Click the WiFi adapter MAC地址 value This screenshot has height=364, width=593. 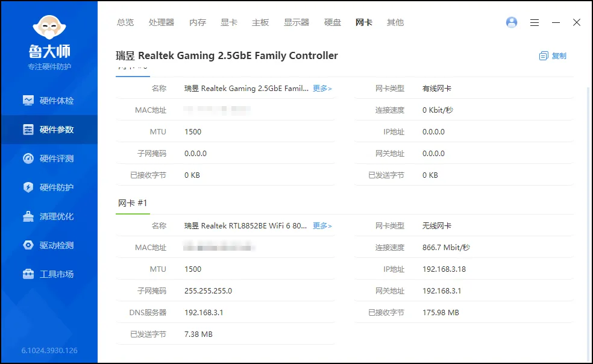coord(219,246)
